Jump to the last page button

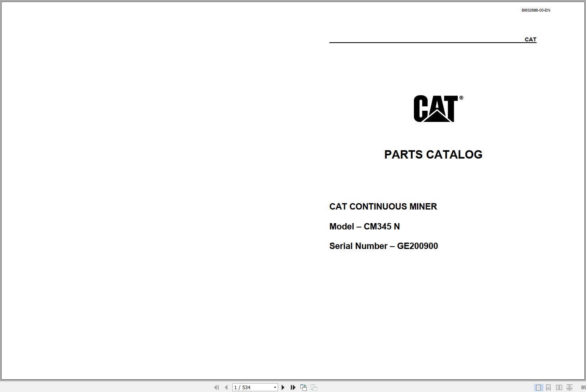(293, 387)
